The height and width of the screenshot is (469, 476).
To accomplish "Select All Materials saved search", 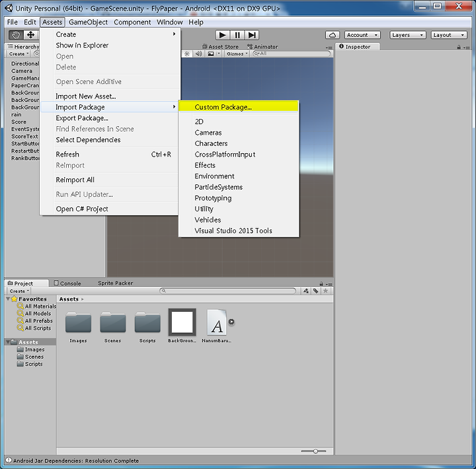I will pos(37,307).
